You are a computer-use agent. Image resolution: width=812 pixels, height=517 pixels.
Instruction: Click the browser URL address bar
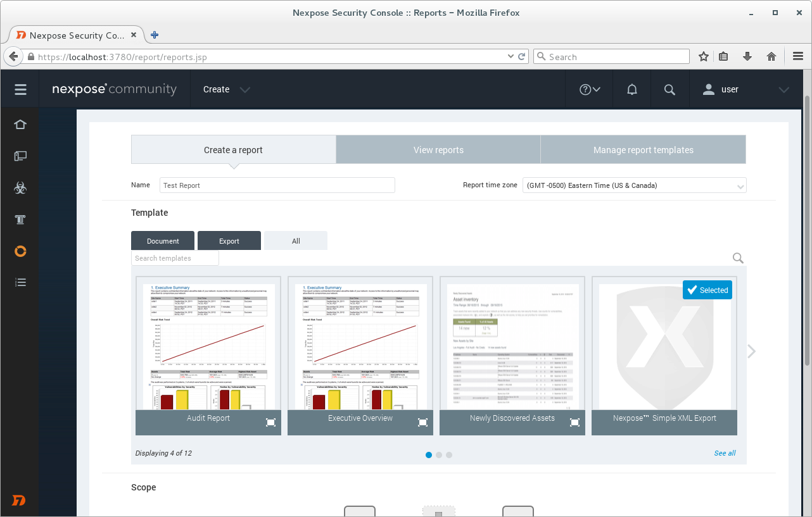coord(272,56)
